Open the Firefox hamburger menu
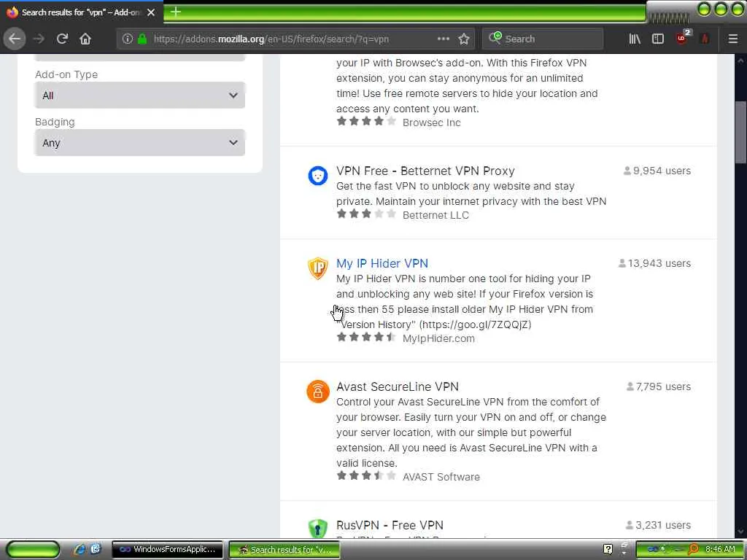747x560 pixels. (732, 39)
